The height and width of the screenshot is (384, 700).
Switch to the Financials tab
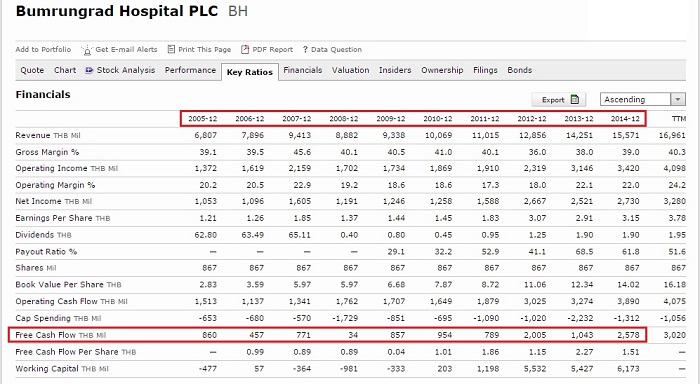point(303,70)
